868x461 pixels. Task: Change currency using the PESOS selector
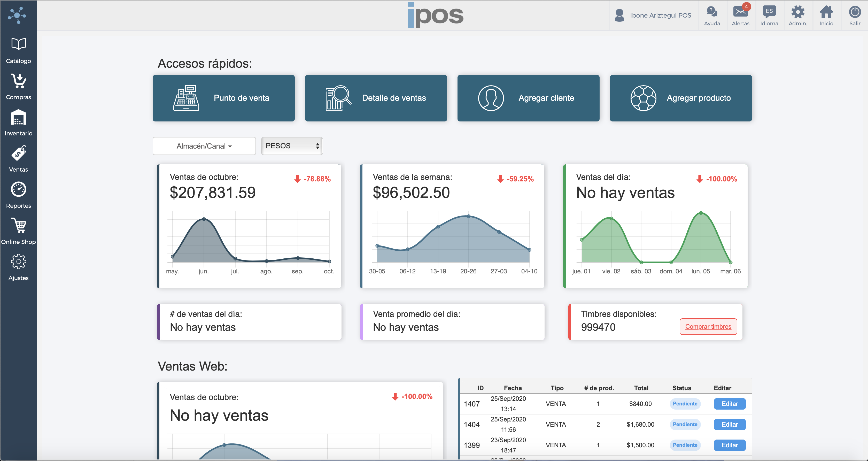pos(292,145)
